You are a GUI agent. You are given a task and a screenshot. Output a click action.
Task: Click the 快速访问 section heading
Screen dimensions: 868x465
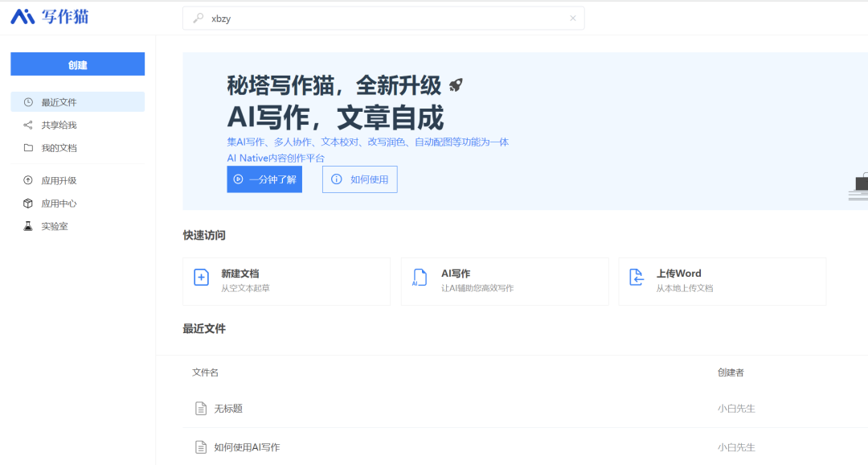(x=204, y=235)
